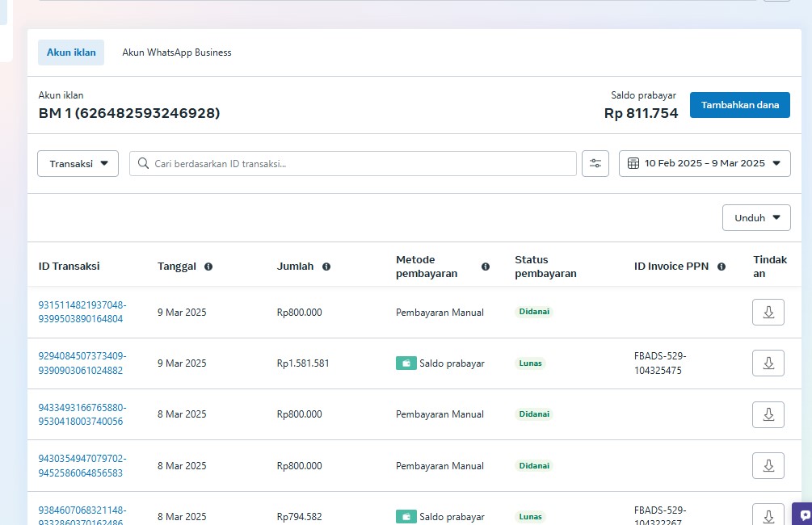
Task: Click info icon next to Tanggal
Action: [x=208, y=267]
